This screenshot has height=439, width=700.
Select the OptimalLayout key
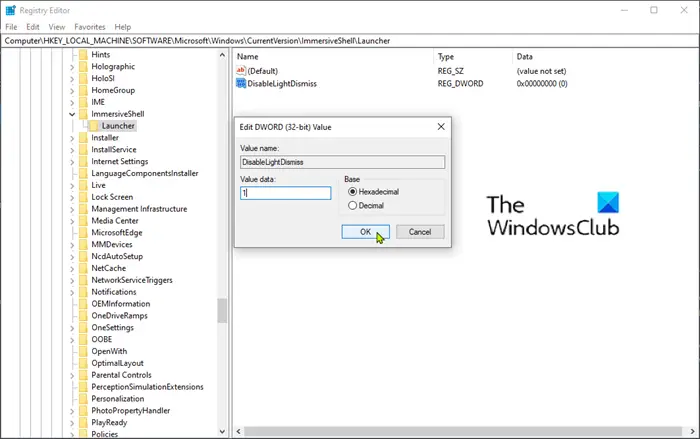point(117,363)
